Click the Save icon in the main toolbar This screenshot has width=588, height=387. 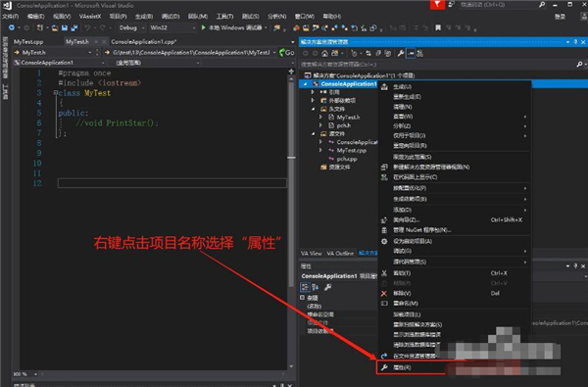65,27
